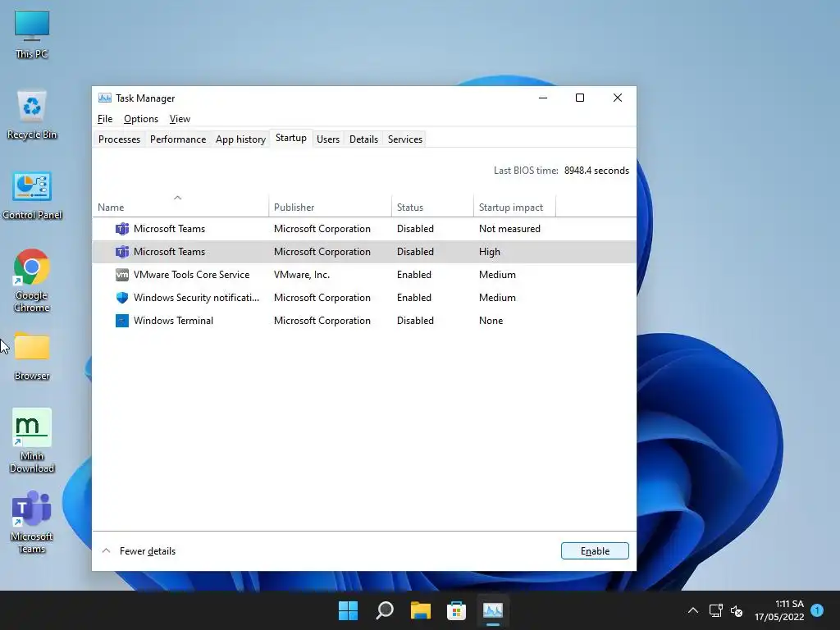
Task: Switch to the Details tab
Action: 363,139
